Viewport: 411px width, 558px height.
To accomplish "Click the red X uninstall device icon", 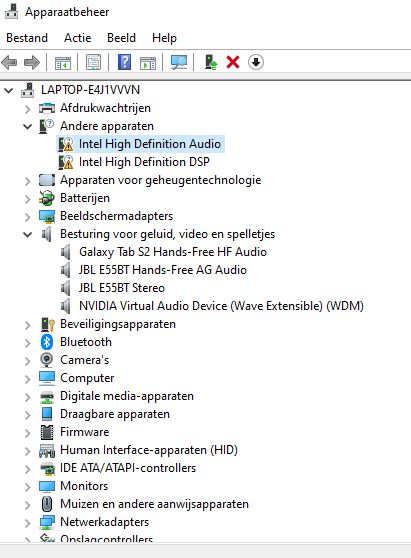I will 233,63.
